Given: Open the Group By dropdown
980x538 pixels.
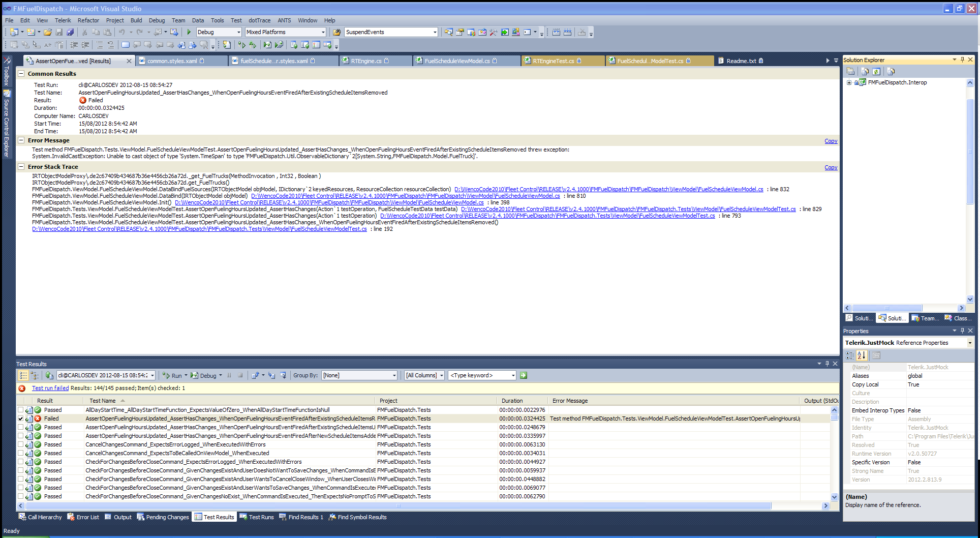Looking at the screenshot, I should pos(394,375).
